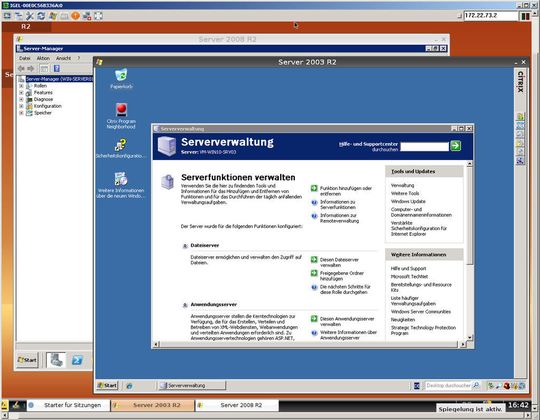Click forward arrow in Server-Manager toolbar
Viewport: 540px width, 420px height.
(31, 69)
